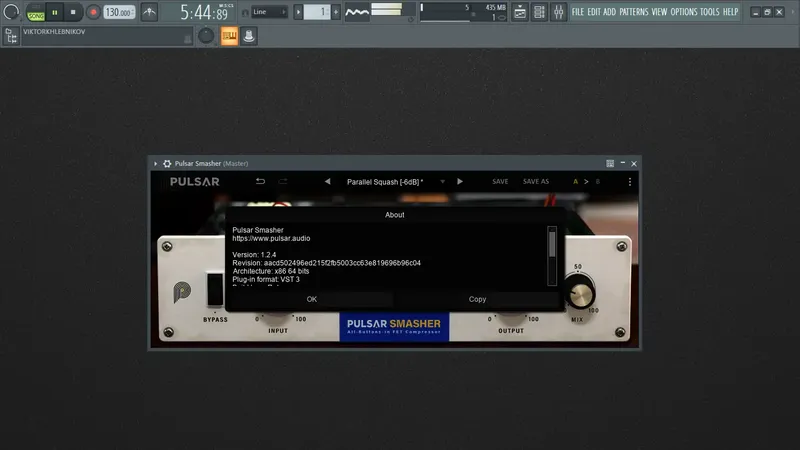Click the 130.000 tempo field
800x450 pixels.
[119, 12]
